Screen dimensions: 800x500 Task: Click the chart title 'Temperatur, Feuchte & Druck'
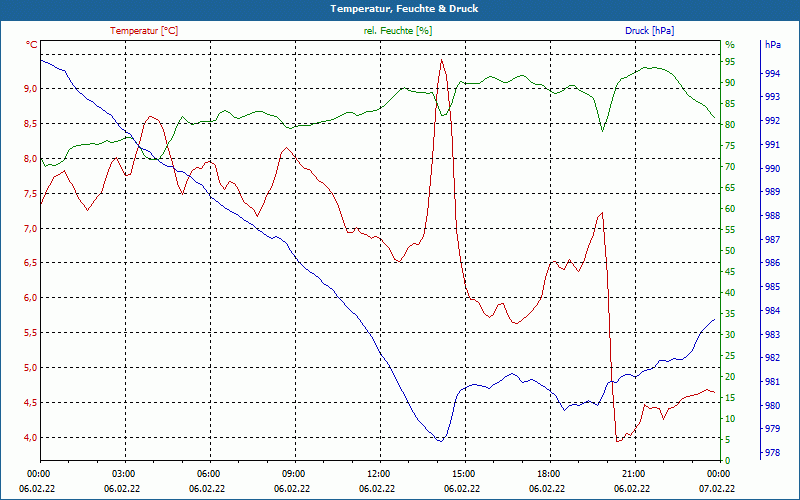coord(404,9)
